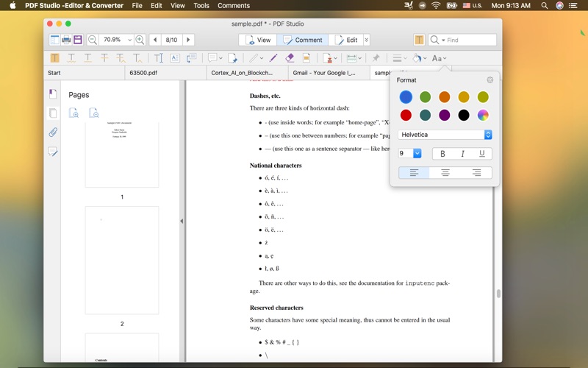Enlarge page thumbnails in Pages panel
This screenshot has width=588, height=368.
(74, 113)
